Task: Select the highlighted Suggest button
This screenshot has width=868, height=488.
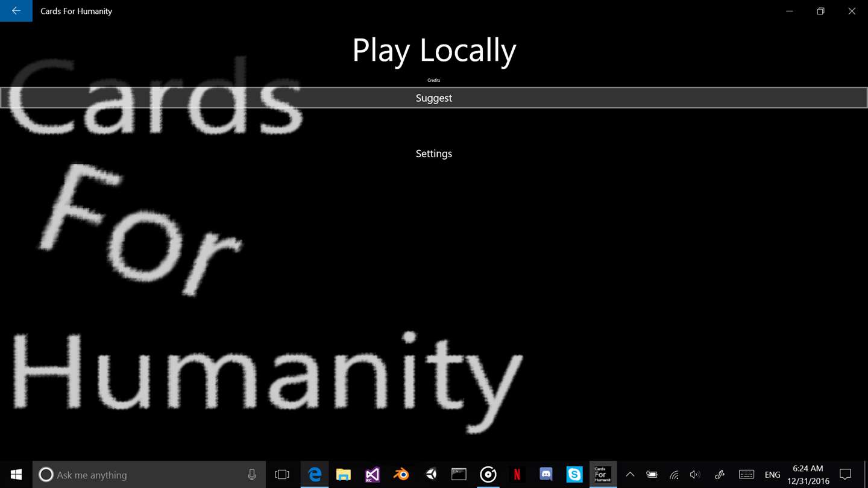Action: point(434,98)
